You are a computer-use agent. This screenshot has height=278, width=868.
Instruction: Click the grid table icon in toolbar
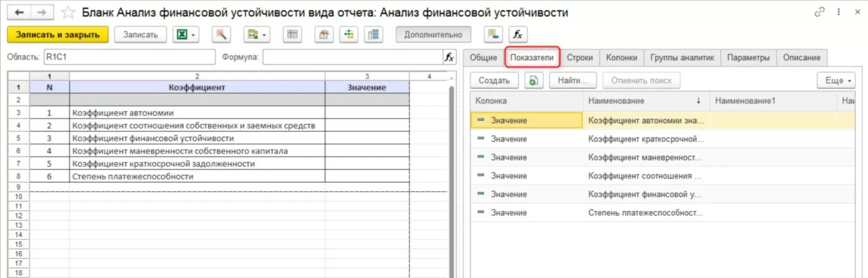292,34
